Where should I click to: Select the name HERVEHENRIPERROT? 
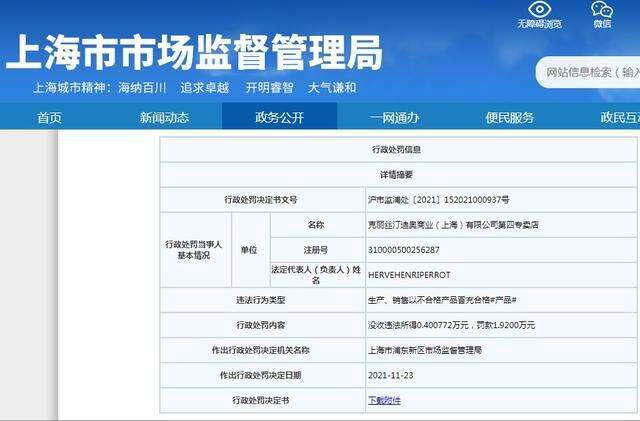click(x=409, y=275)
